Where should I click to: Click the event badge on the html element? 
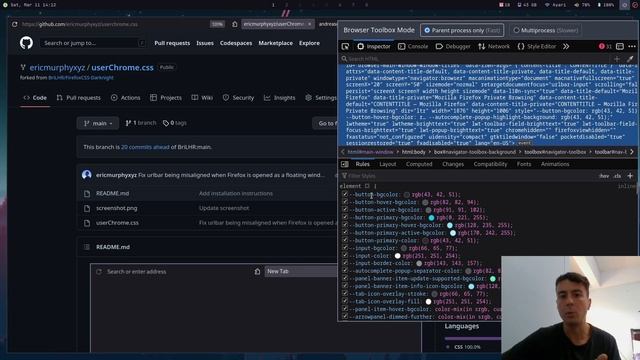pyautogui.click(x=524, y=144)
